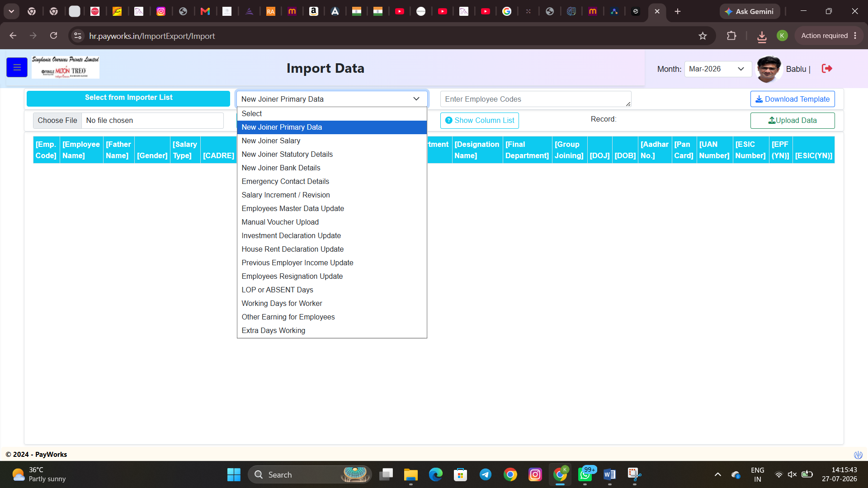Choose Investment Declaration Update option
The width and height of the screenshot is (868, 488).
click(x=332, y=236)
